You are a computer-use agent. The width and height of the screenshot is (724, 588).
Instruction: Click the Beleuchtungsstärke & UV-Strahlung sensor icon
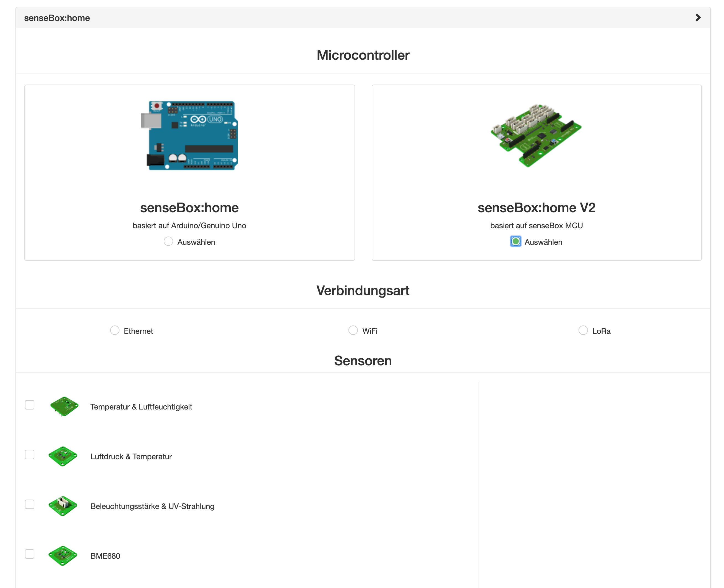point(63,506)
